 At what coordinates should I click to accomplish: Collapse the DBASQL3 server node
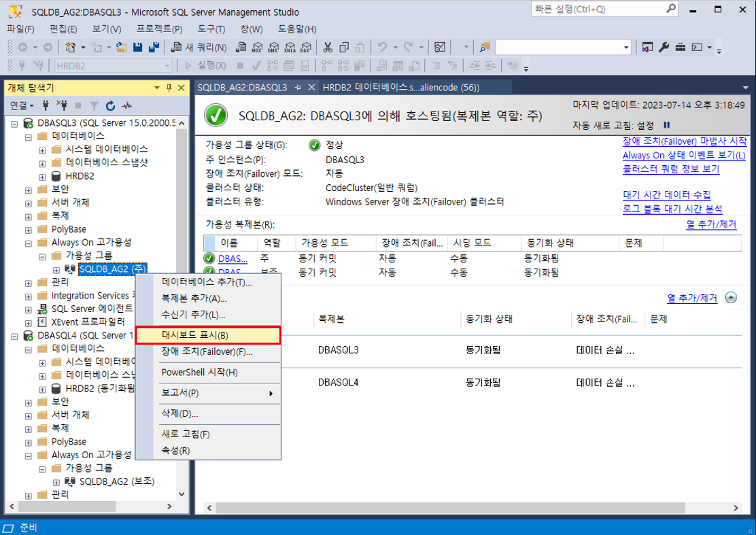click(14, 124)
